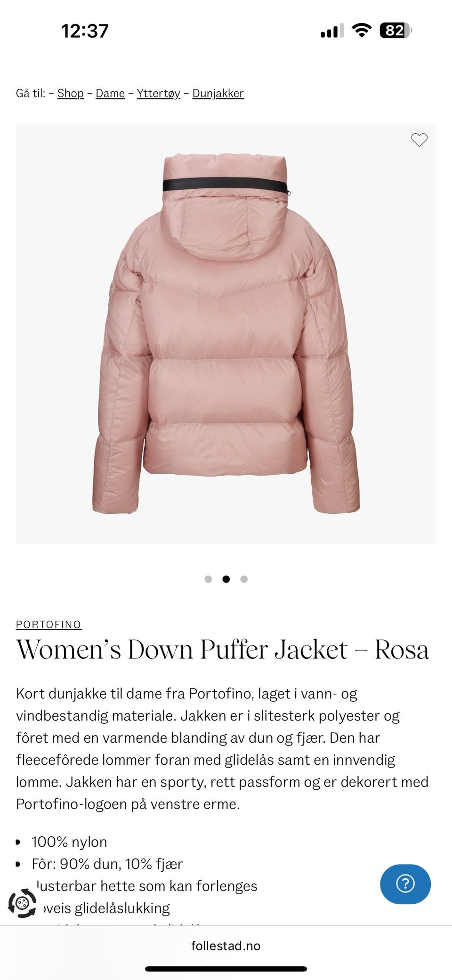Open Dunjakker category breadcrumb
The height and width of the screenshot is (980, 452).
point(218,93)
